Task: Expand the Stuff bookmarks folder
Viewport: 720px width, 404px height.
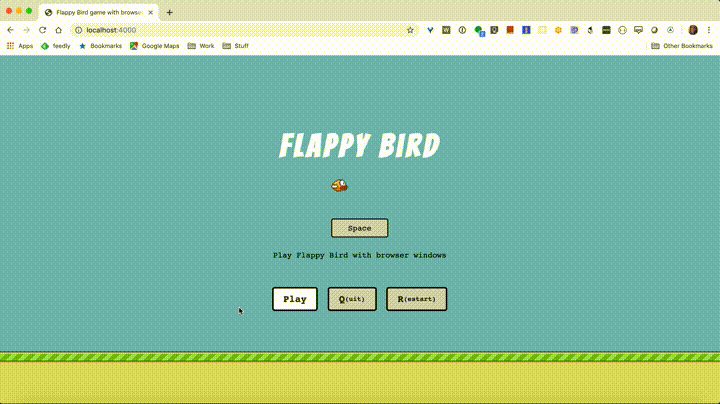Action: tap(236, 46)
